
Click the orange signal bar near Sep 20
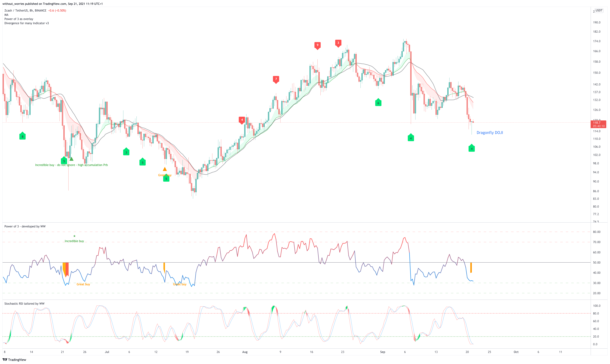tap(471, 268)
